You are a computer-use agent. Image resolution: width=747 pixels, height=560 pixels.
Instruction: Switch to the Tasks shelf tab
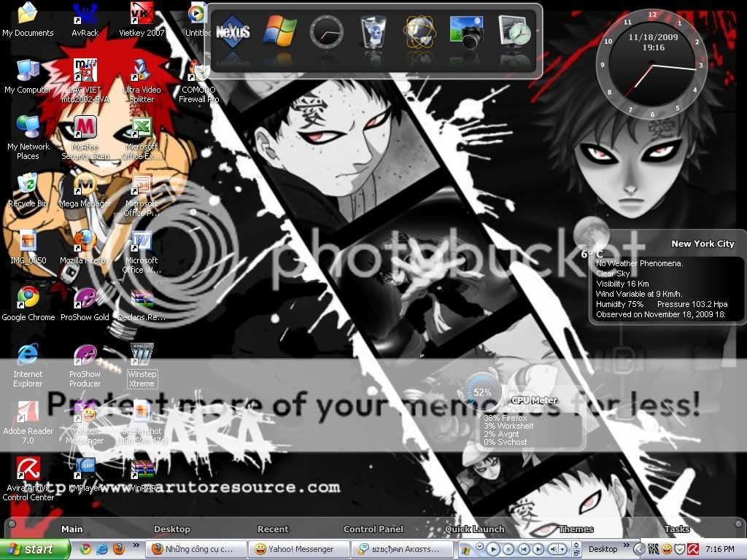pos(676,529)
